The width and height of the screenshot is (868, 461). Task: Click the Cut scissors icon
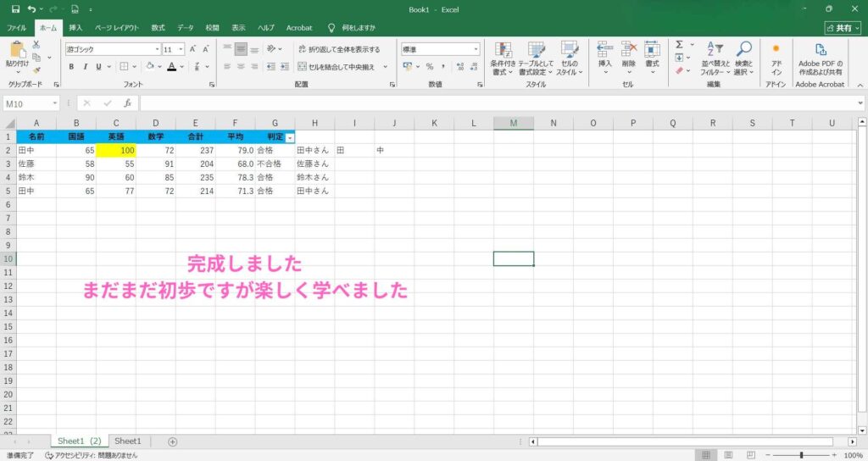pyautogui.click(x=36, y=45)
